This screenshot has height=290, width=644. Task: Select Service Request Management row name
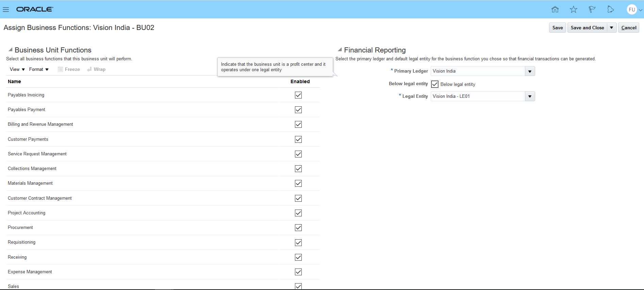coord(37,154)
